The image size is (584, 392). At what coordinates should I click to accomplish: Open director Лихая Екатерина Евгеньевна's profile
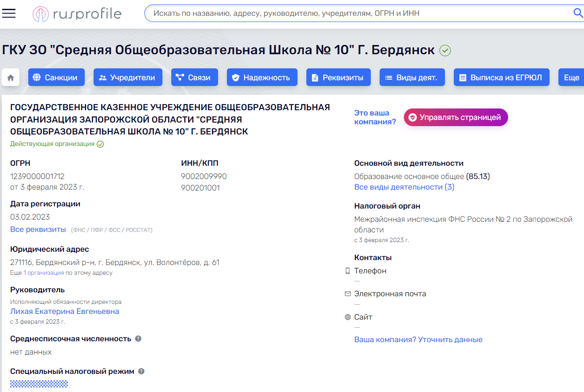point(64,311)
